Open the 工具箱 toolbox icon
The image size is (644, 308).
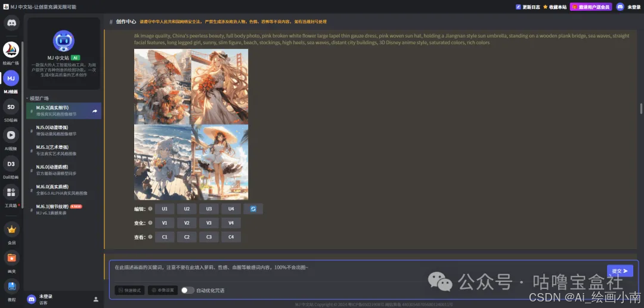pyautogui.click(x=11, y=192)
